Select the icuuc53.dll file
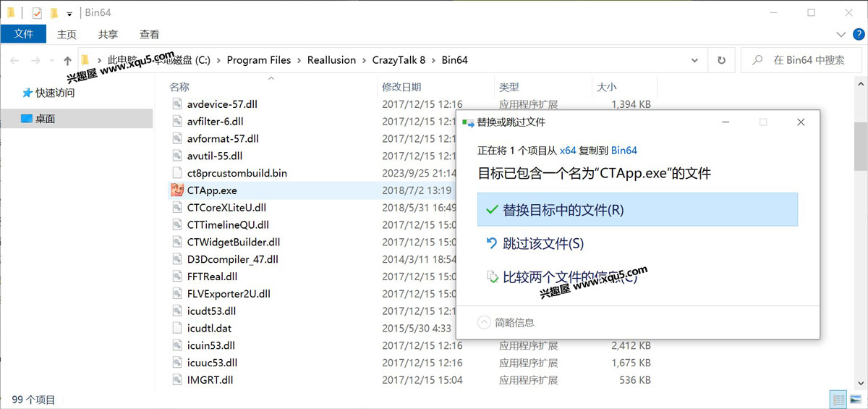This screenshot has width=868, height=409. pyautogui.click(x=212, y=363)
